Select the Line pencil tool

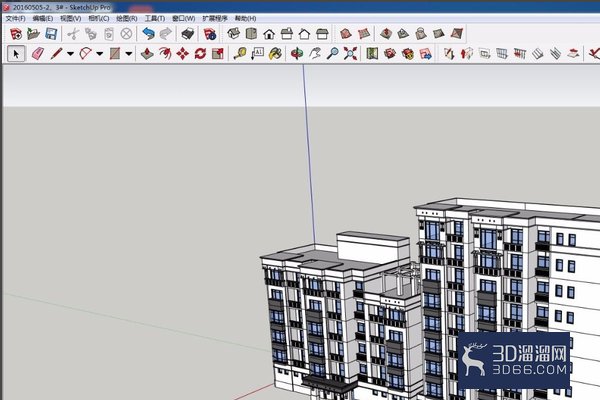click(x=56, y=54)
